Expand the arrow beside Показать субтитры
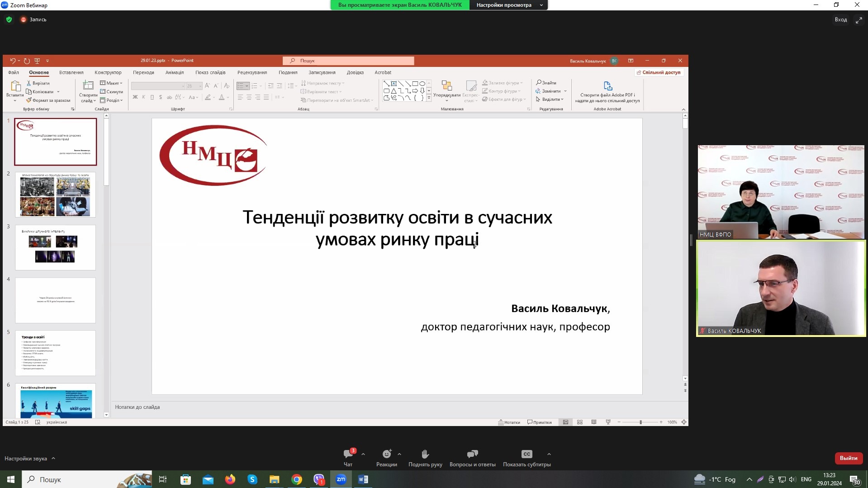The image size is (868, 488). coord(549,454)
